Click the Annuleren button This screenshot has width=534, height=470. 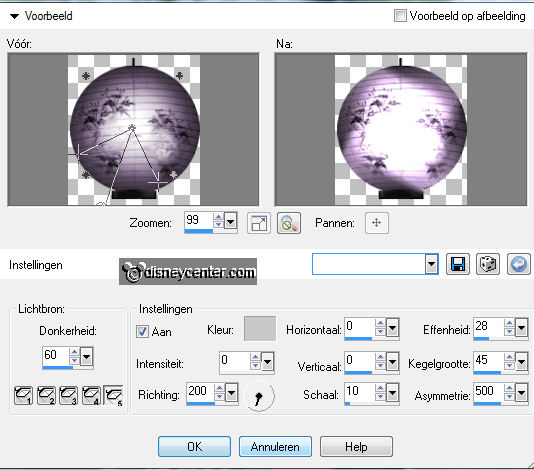click(275, 446)
